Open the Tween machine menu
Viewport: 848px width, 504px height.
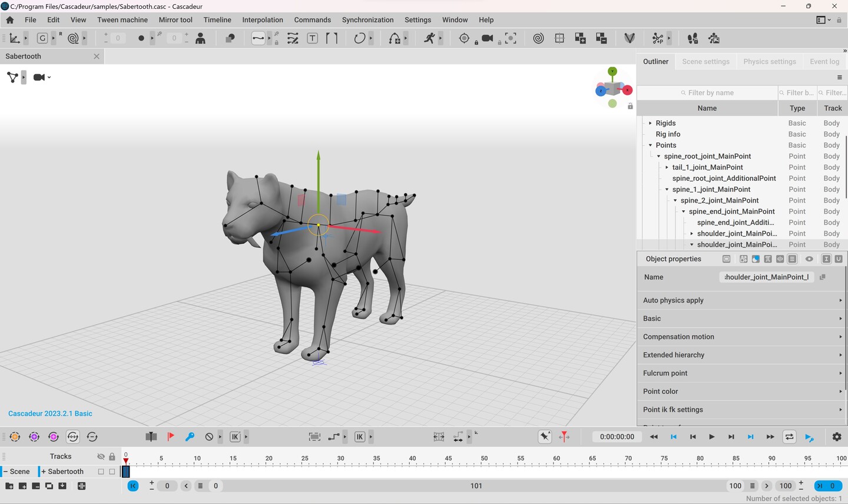tap(122, 19)
